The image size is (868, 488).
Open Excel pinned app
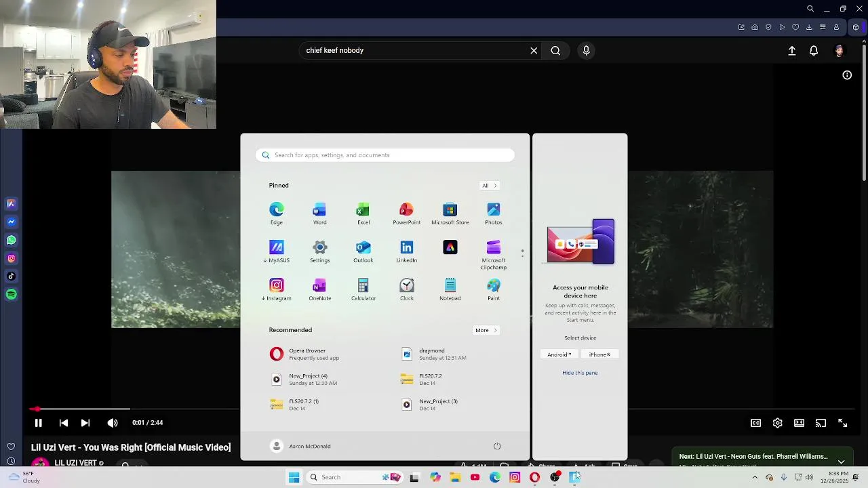click(363, 213)
